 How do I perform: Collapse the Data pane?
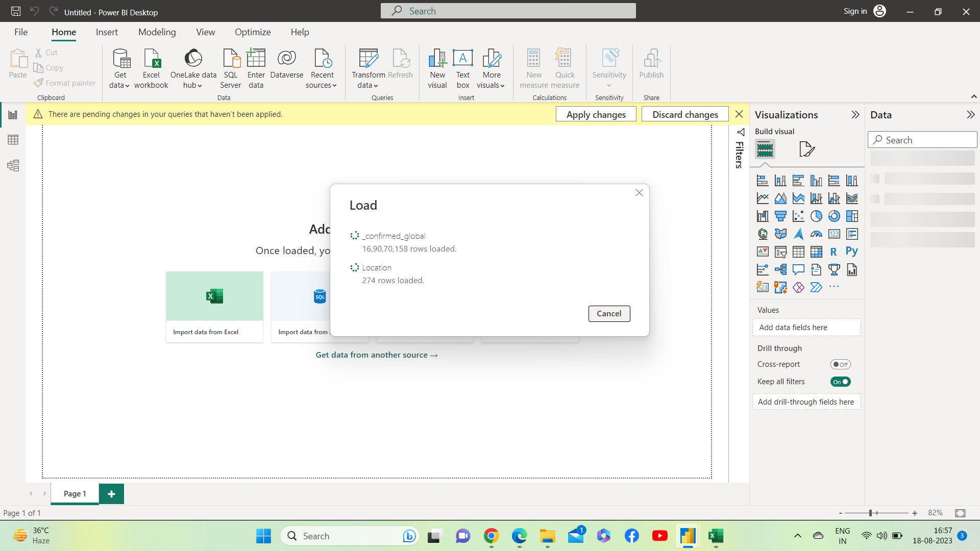point(970,115)
